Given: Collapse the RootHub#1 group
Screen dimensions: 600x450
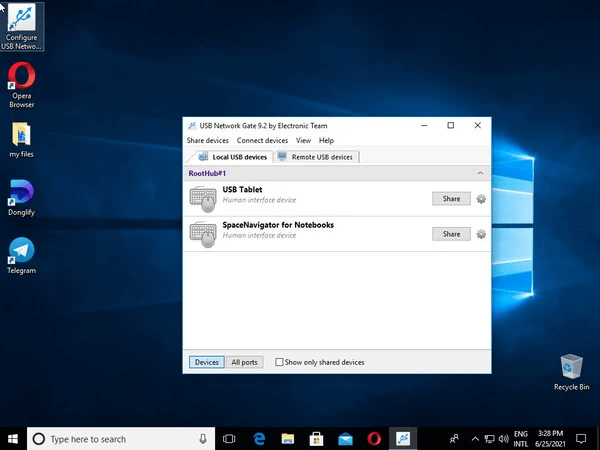Looking at the screenshot, I should pyautogui.click(x=479, y=174).
